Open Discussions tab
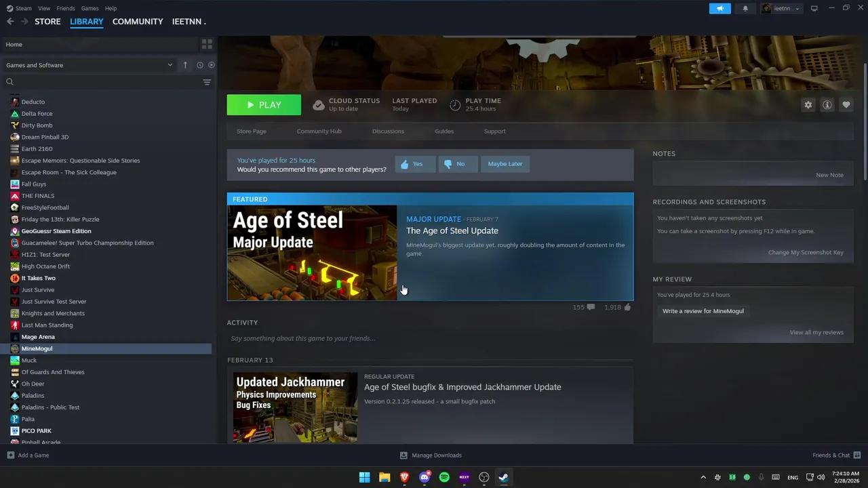 pos(388,131)
